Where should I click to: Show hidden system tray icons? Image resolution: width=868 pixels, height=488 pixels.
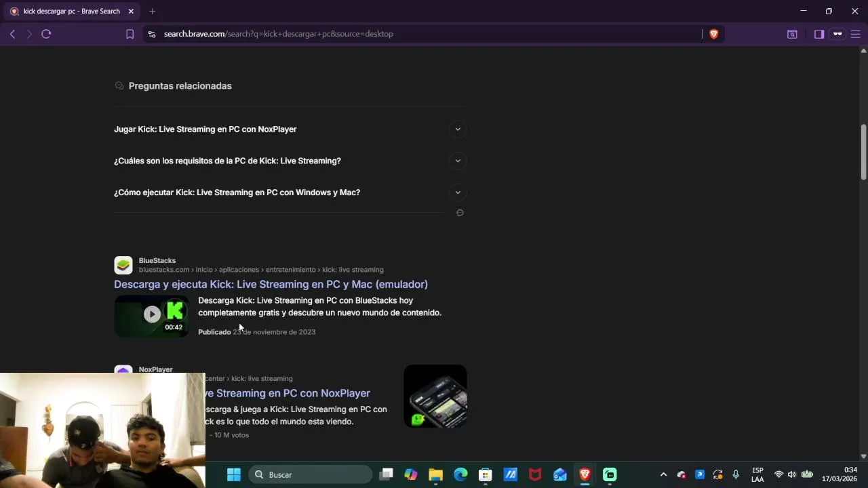pos(663,474)
